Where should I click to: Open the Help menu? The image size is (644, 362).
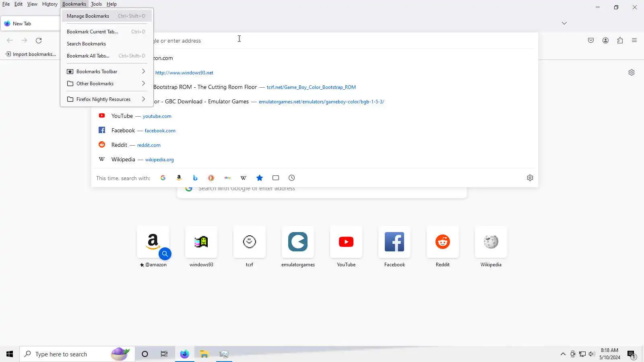pos(111,4)
